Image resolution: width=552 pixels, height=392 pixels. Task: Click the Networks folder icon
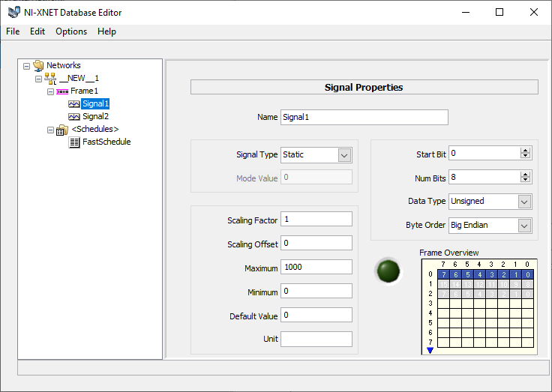(38, 65)
